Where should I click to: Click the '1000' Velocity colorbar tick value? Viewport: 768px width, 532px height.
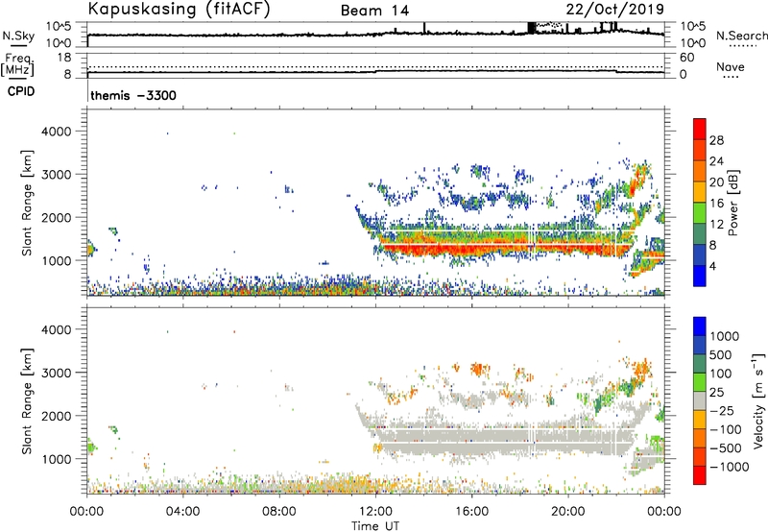(724, 336)
